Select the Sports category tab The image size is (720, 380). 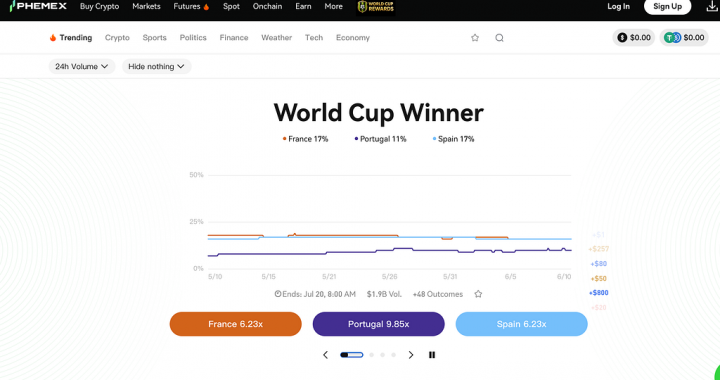pyautogui.click(x=154, y=38)
